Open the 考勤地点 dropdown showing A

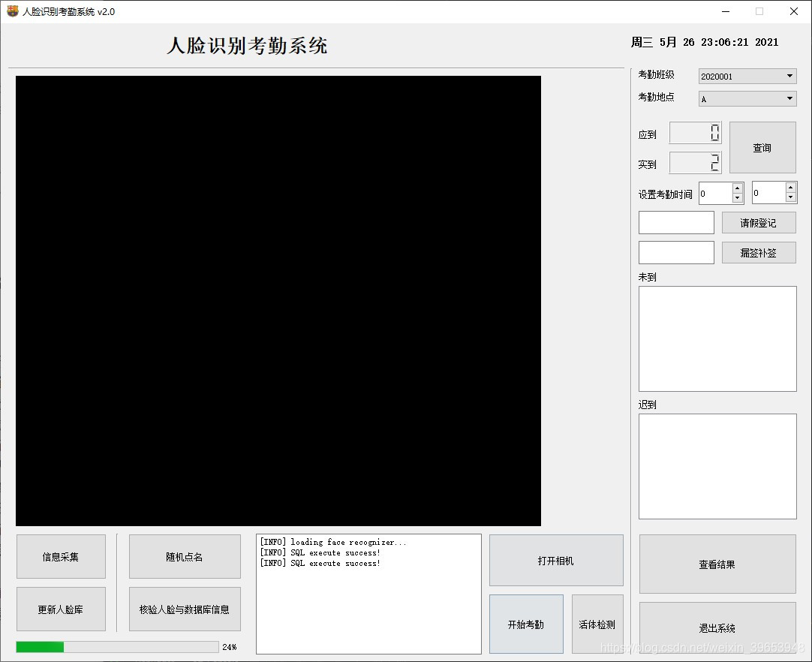tap(747, 98)
